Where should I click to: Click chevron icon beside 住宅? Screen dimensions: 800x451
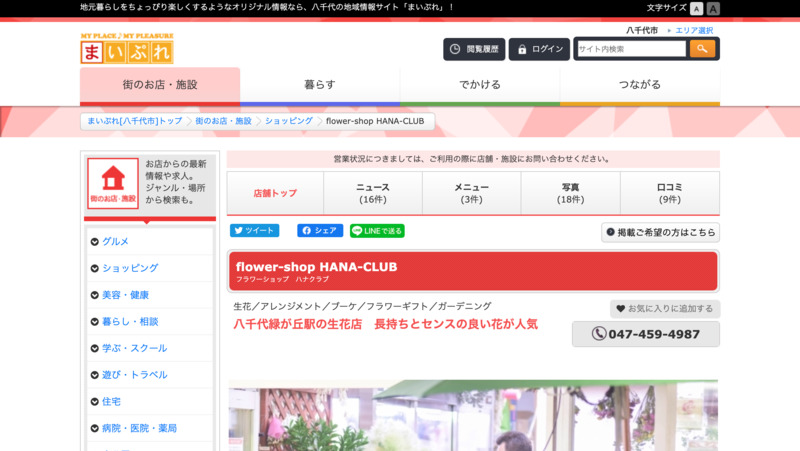(94, 402)
